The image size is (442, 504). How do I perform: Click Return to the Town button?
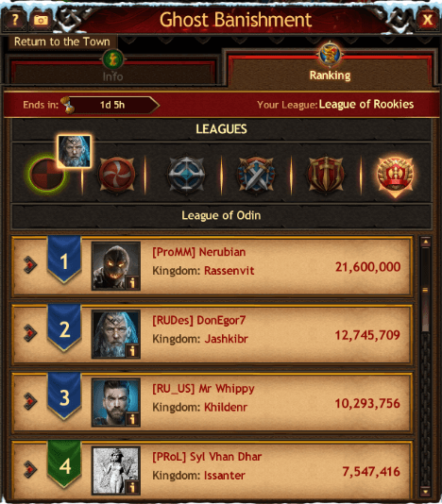tap(62, 42)
